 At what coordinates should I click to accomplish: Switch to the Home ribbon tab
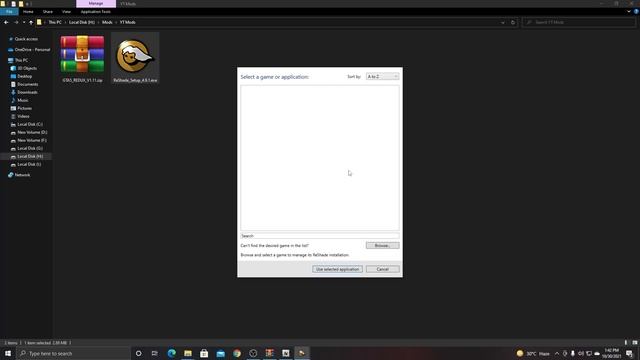28,11
